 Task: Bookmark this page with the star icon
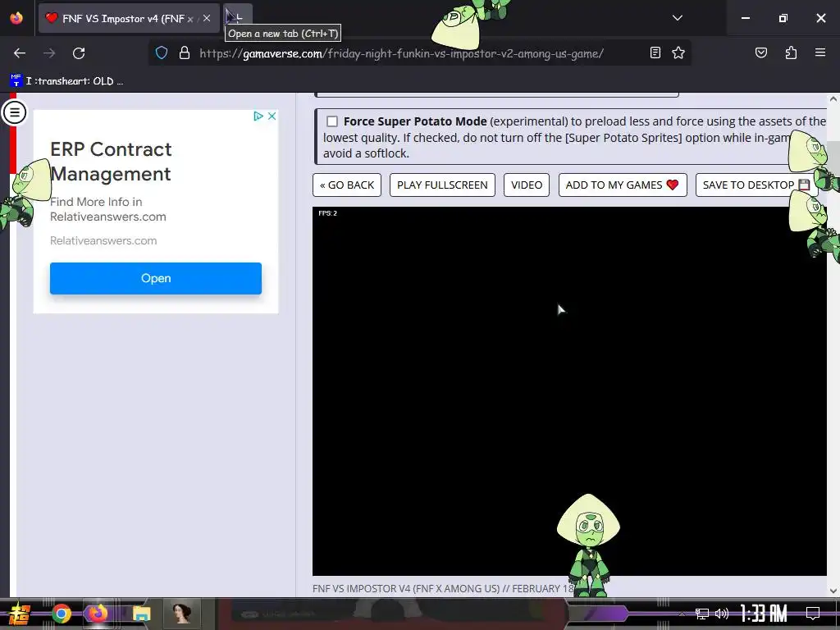[x=678, y=52]
